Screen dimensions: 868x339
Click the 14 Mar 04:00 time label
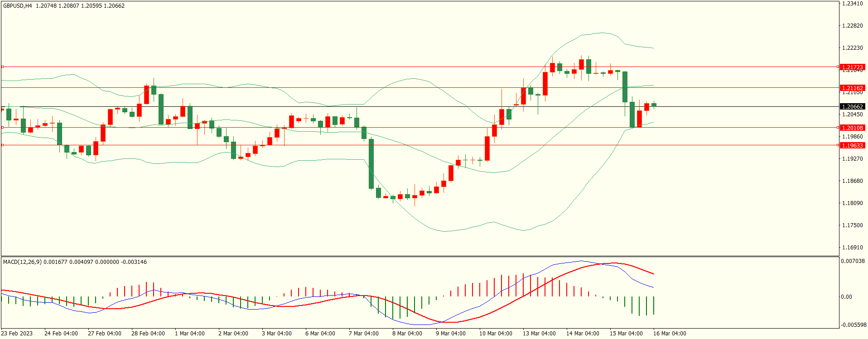pos(583,334)
